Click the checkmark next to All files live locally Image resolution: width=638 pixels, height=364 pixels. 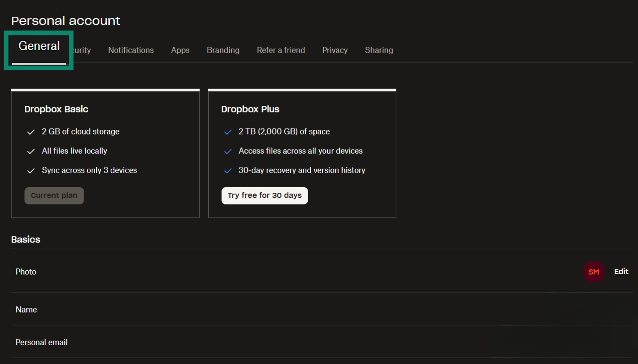30,151
